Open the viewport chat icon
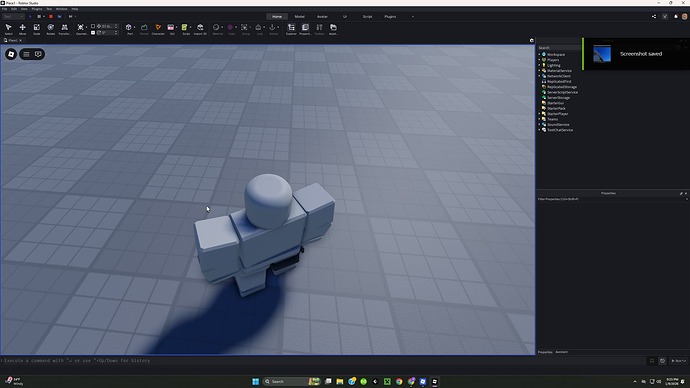Viewport: 690px width, 388px height. [x=38, y=54]
